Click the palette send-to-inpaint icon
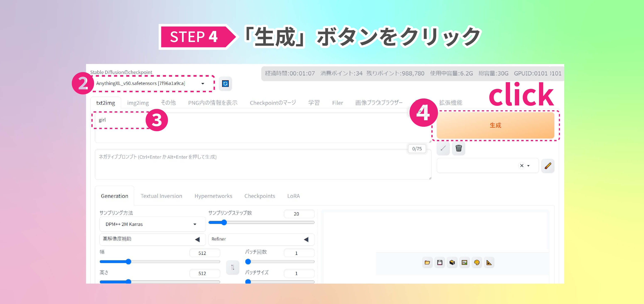 (477, 263)
